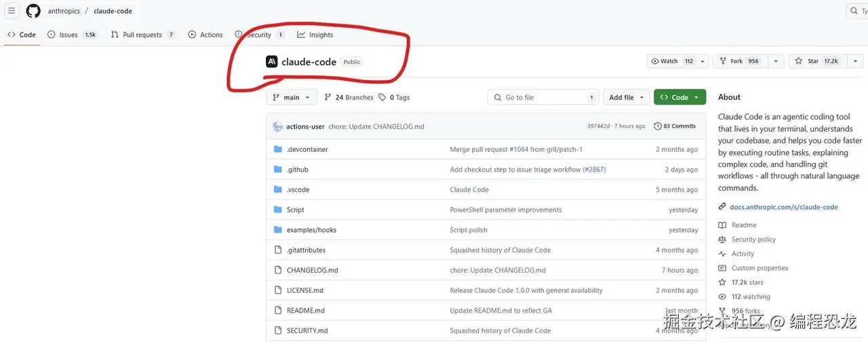Open the Actions tab
The height and width of the screenshot is (342, 868).
[x=205, y=35]
